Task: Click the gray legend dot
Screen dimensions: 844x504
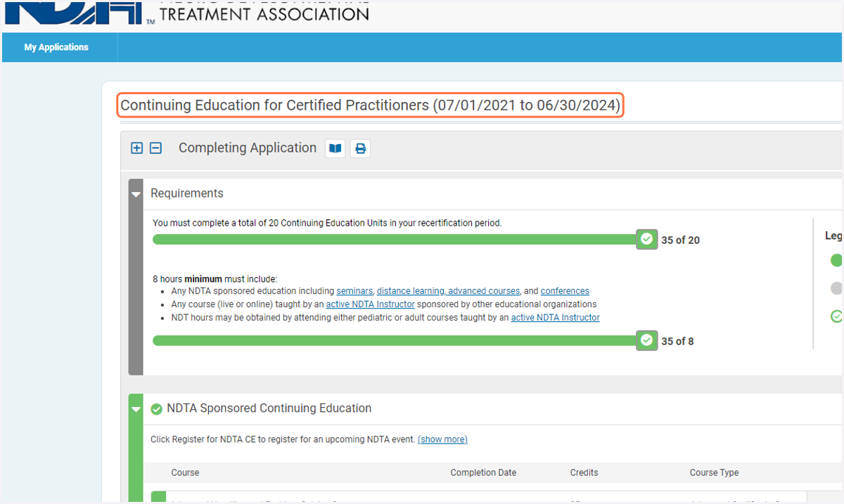Action: [x=836, y=288]
